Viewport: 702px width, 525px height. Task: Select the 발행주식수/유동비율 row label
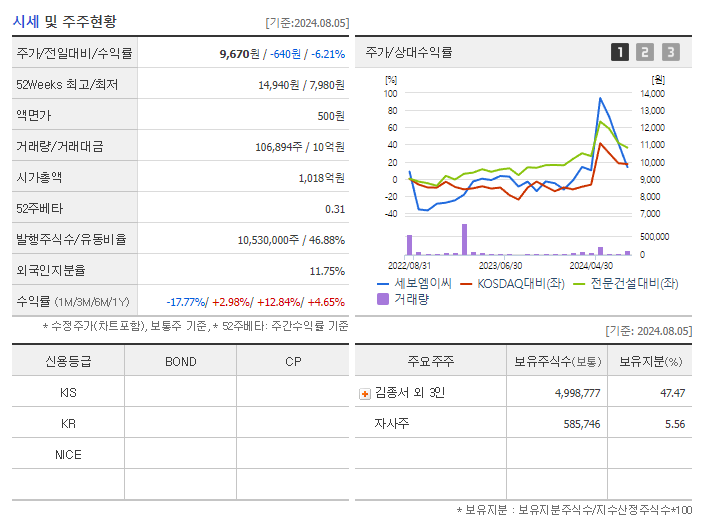[71, 239]
